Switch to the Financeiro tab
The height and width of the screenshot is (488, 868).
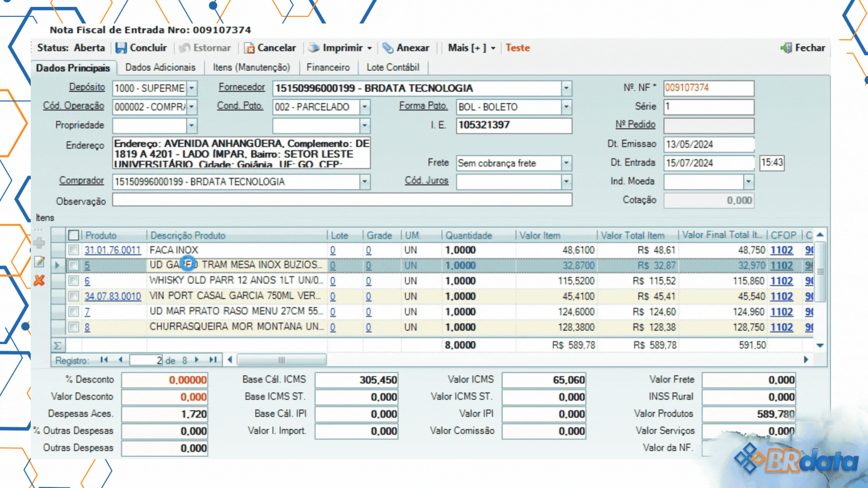tap(328, 67)
